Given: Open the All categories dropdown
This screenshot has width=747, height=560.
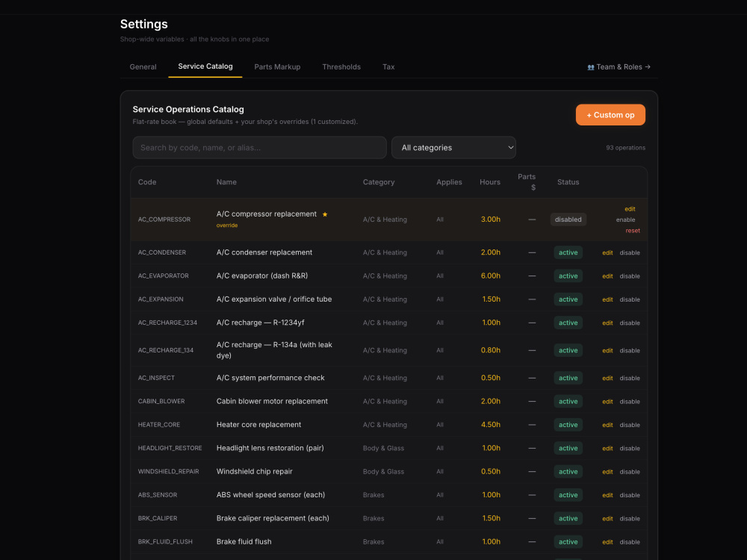Looking at the screenshot, I should pos(453,148).
